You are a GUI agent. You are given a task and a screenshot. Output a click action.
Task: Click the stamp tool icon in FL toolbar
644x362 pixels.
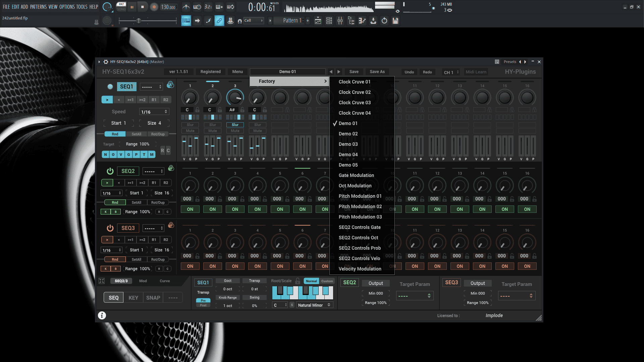click(230, 21)
